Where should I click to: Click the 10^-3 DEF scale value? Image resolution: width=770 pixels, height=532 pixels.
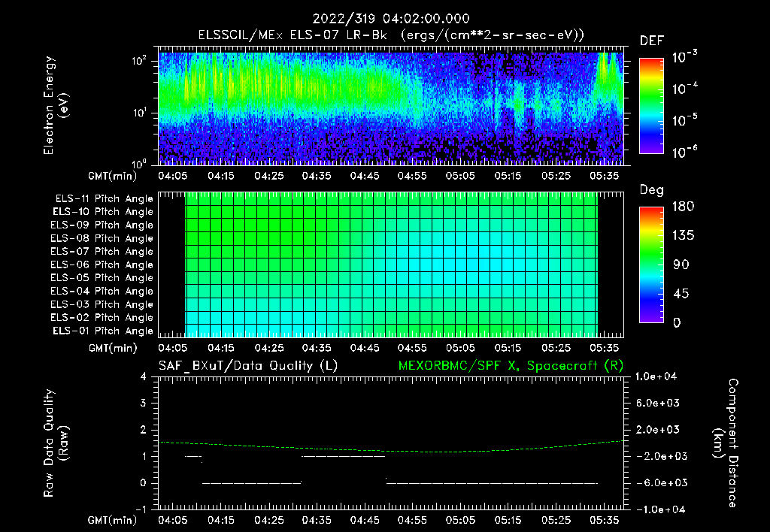(x=684, y=57)
